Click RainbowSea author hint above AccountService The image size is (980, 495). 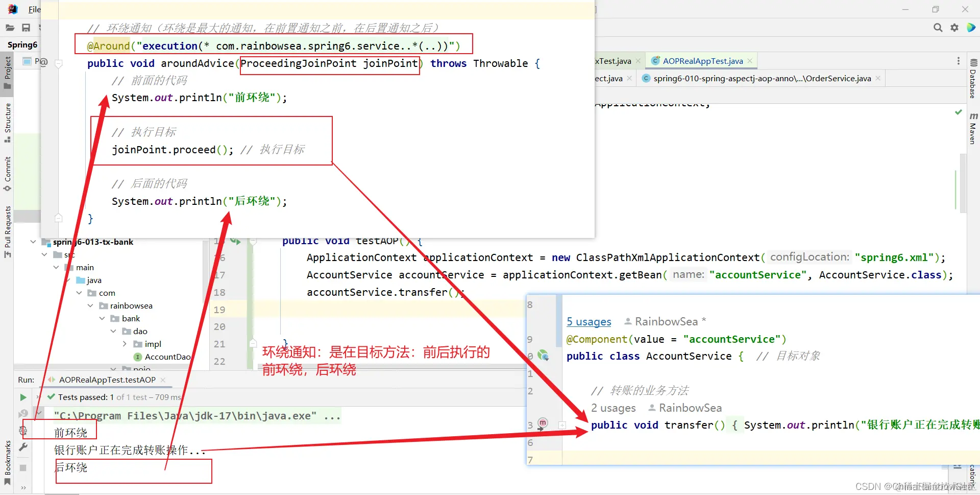pos(666,321)
